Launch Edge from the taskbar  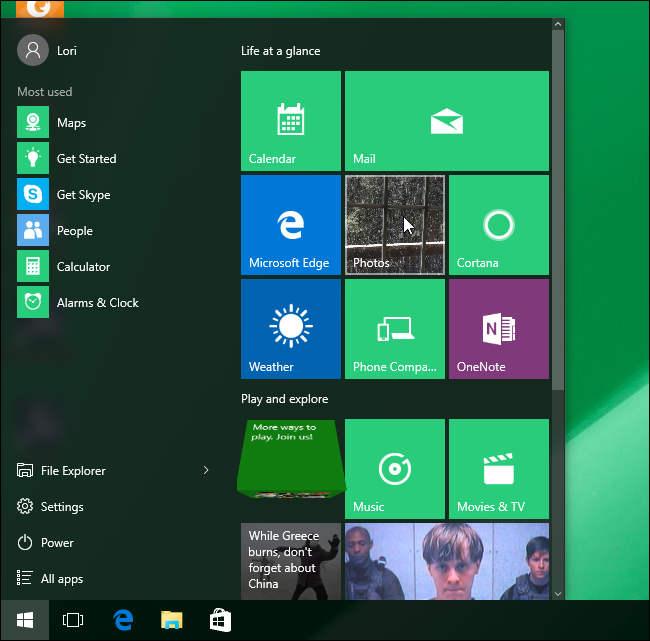click(123, 620)
